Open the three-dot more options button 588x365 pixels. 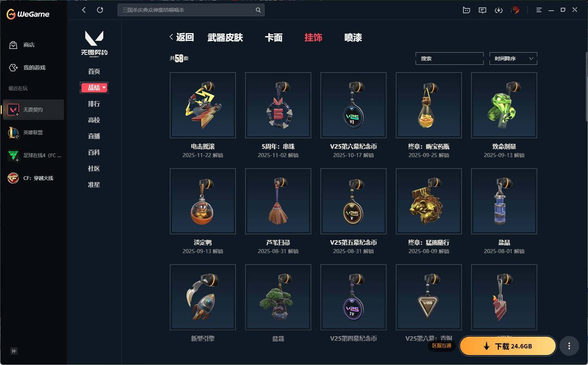(569, 346)
